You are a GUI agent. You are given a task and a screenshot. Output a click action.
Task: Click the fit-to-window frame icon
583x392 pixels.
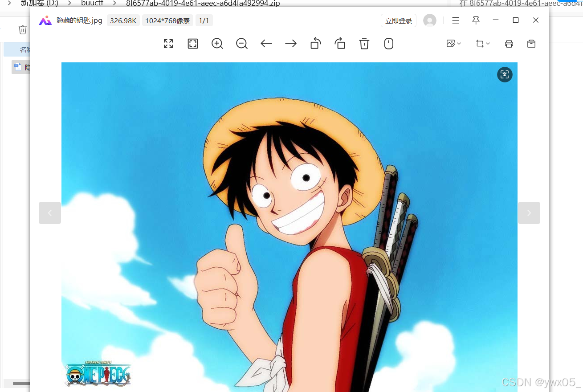[193, 44]
